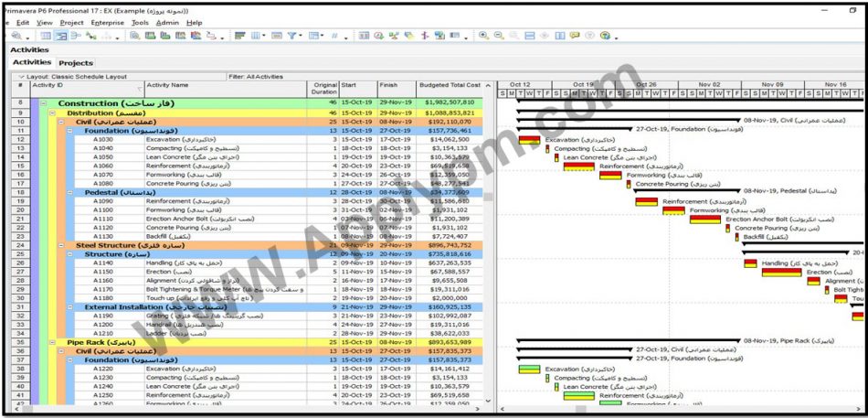
Task: Click the green Excavation Gantt bar in Pipe Rack
Action: 529,370
